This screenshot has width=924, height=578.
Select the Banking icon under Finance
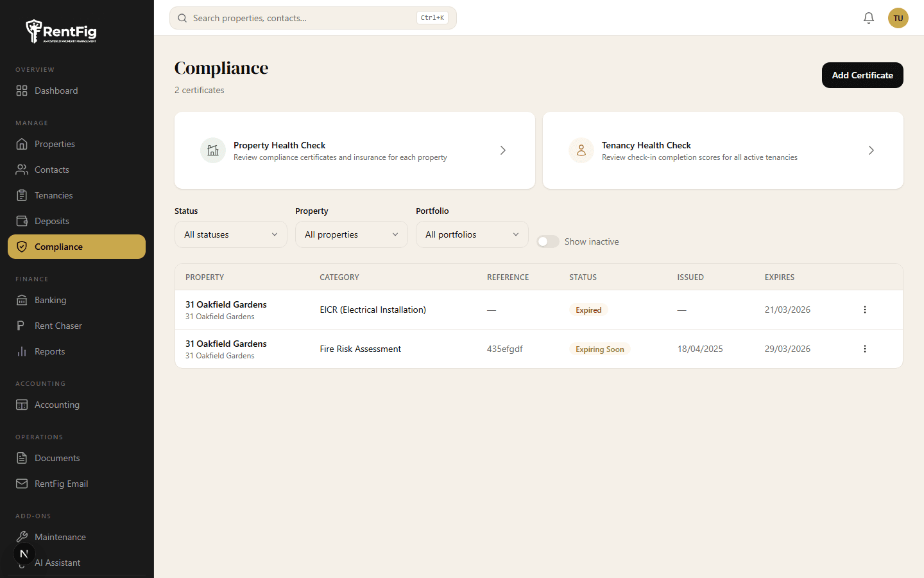(21, 300)
